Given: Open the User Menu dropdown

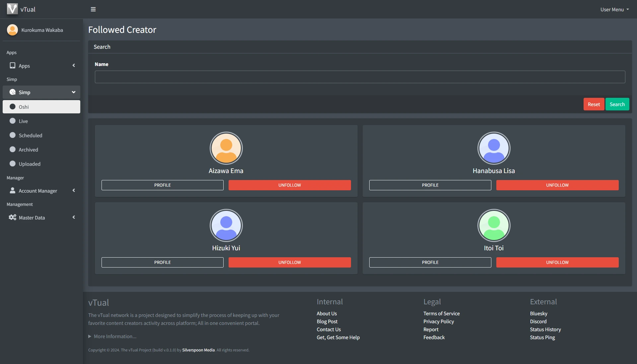Looking at the screenshot, I should (614, 9).
